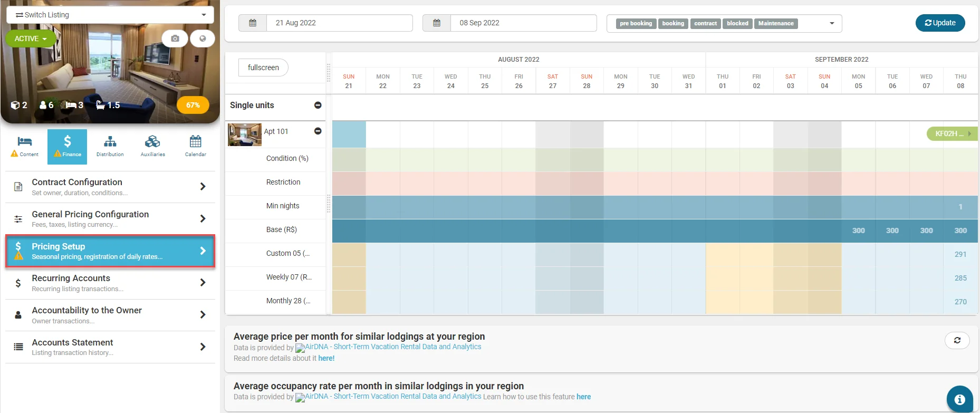
Task: Click the info help floating button
Action: click(960, 399)
